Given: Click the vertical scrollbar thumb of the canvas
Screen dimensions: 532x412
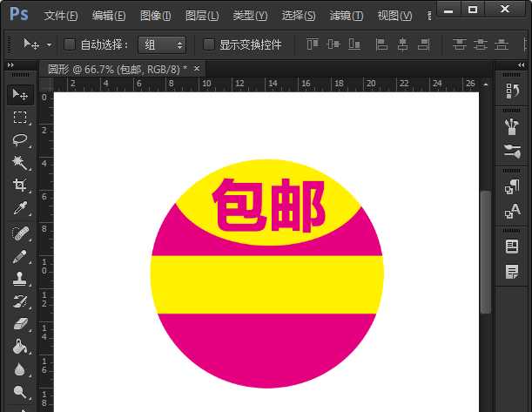Looking at the screenshot, I should coord(486,252).
